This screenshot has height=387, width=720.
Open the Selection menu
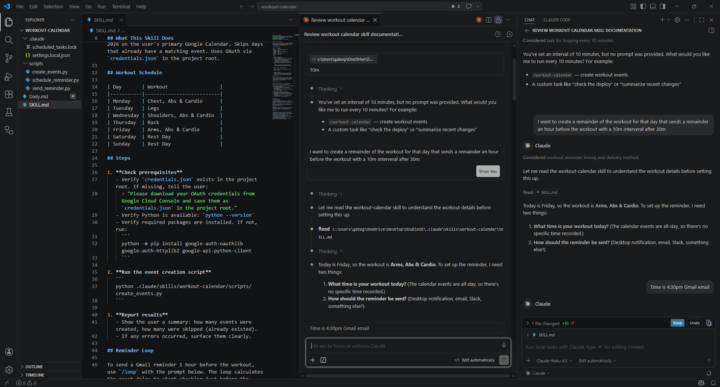point(53,6)
